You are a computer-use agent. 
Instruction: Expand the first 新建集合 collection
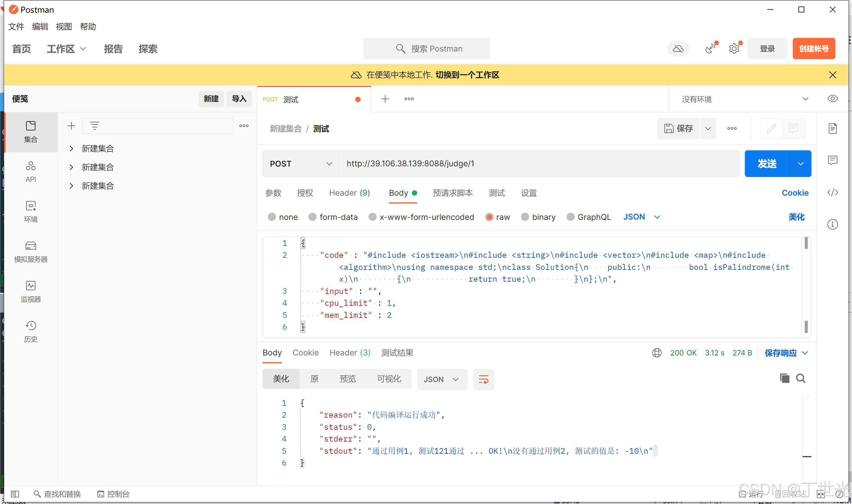pyautogui.click(x=71, y=148)
